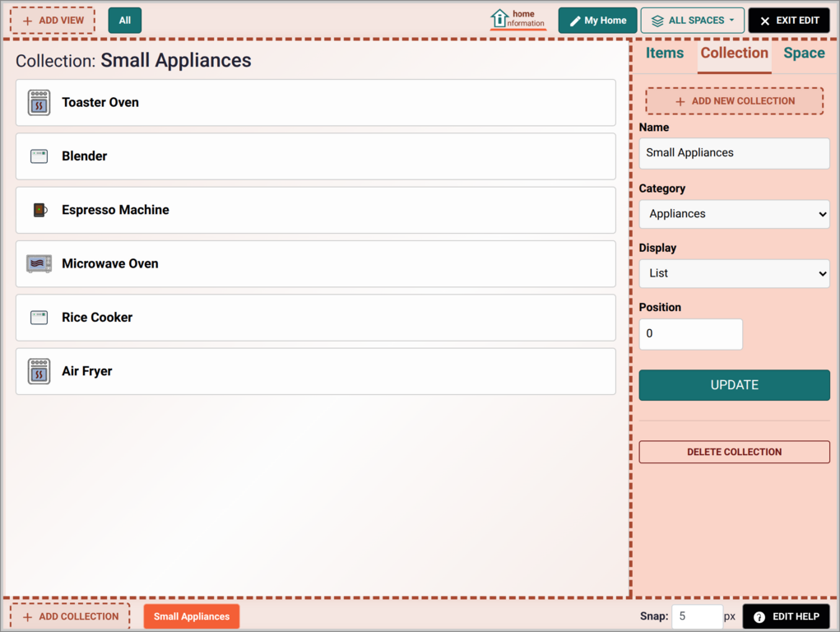Click the Exit Edit button
This screenshot has width=840, height=632.
(789, 21)
